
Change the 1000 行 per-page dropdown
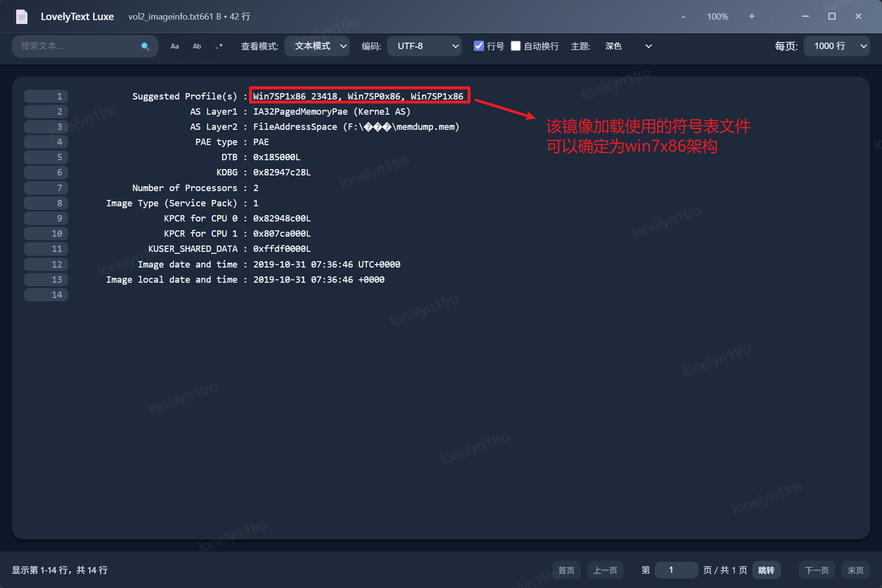(836, 46)
